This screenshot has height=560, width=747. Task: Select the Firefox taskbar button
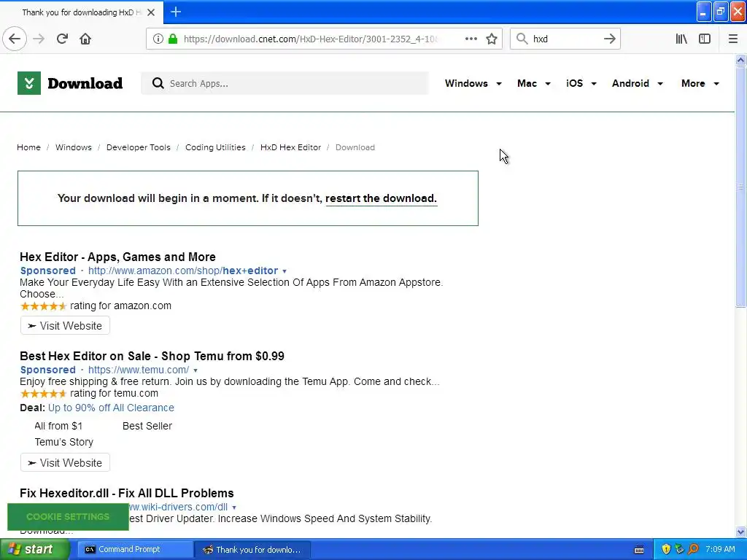click(x=252, y=550)
